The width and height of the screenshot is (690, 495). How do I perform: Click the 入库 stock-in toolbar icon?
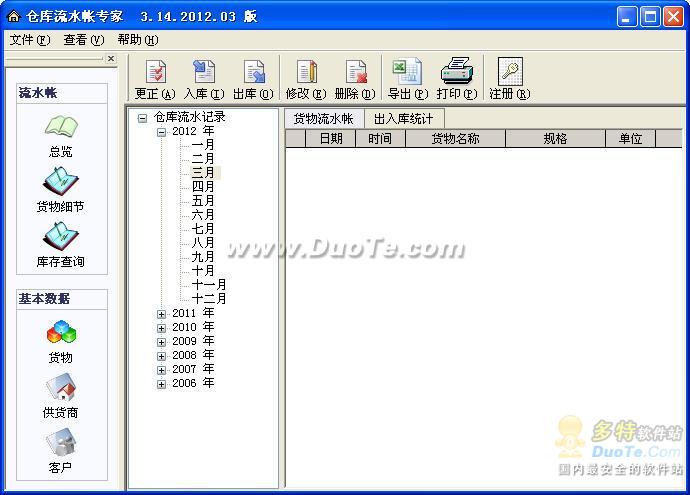204,71
